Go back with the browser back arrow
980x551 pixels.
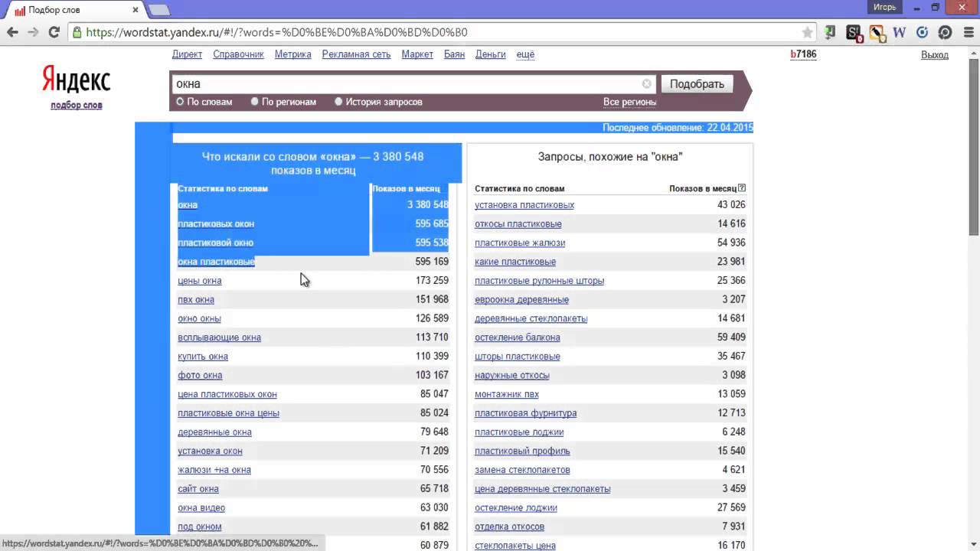[12, 32]
